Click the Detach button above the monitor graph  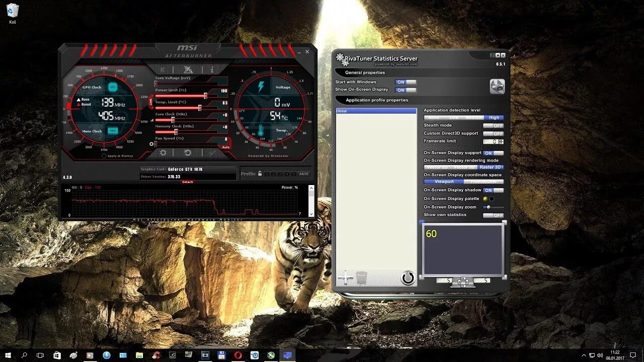point(187,182)
